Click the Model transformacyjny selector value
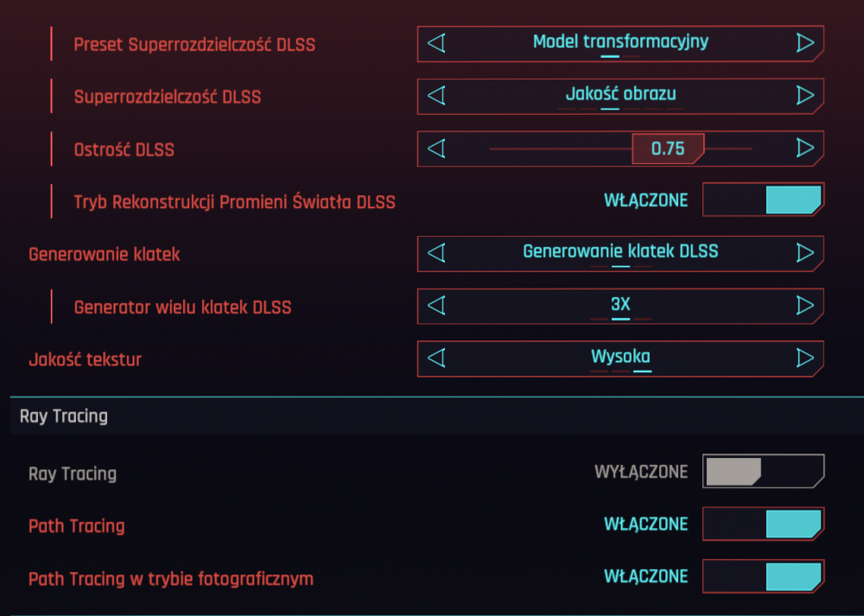The image size is (864, 616). (x=620, y=41)
